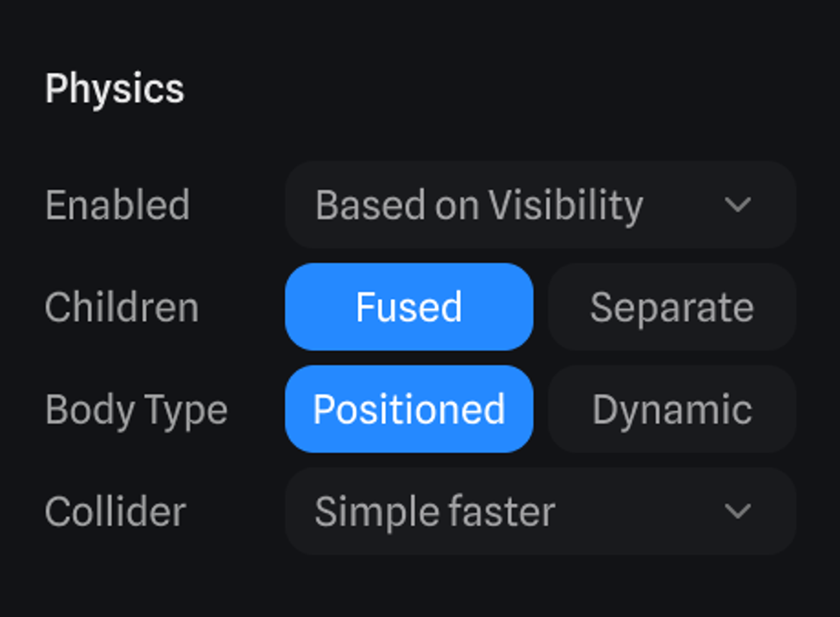Choose Dynamic body type
This screenshot has width=840, height=617.
point(672,409)
